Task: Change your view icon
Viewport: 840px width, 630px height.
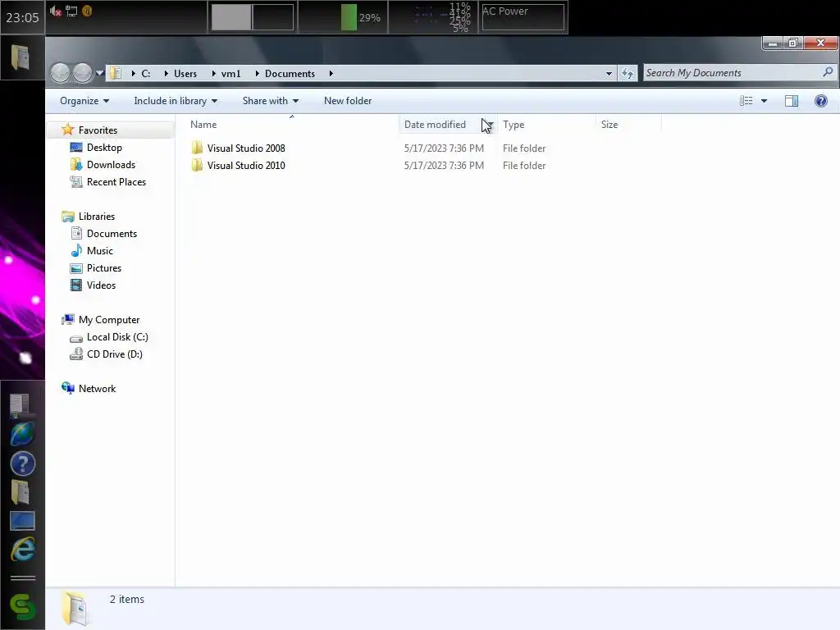Action: click(746, 101)
